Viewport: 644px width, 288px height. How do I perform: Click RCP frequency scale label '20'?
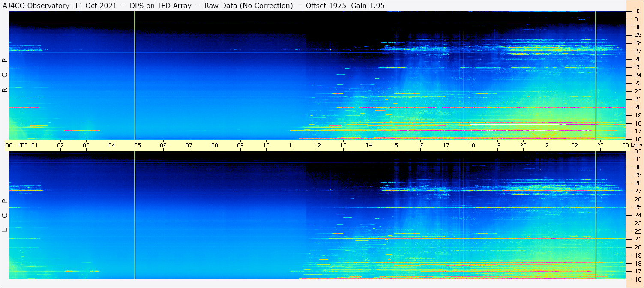pos(638,107)
